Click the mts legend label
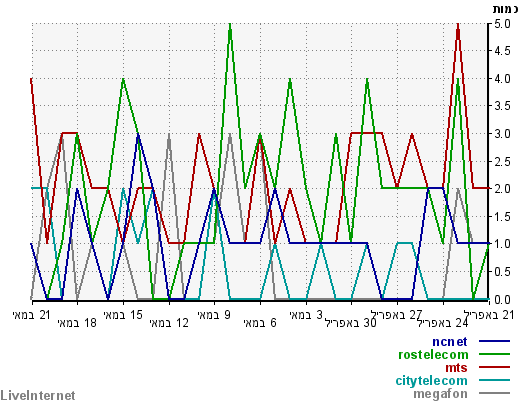 [x=456, y=368]
